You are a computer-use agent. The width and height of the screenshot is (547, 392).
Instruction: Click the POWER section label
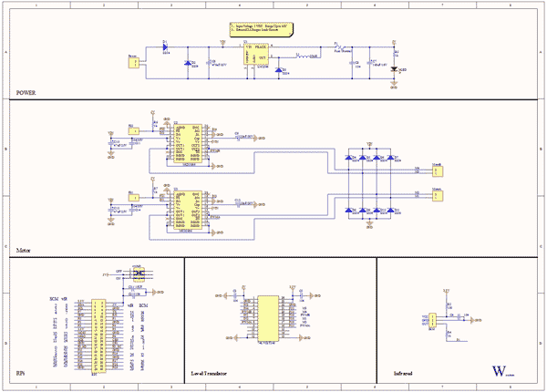coord(29,94)
